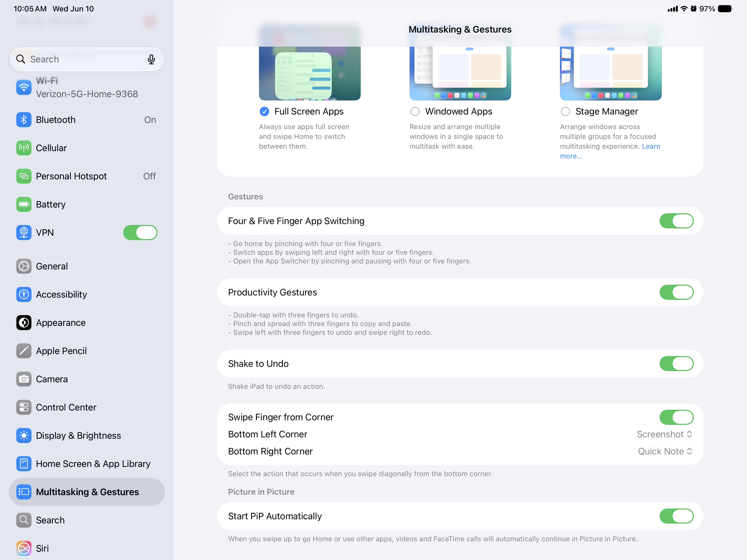The width and height of the screenshot is (747, 560).
Task: Go to Cellular settings
Action: coord(87,148)
